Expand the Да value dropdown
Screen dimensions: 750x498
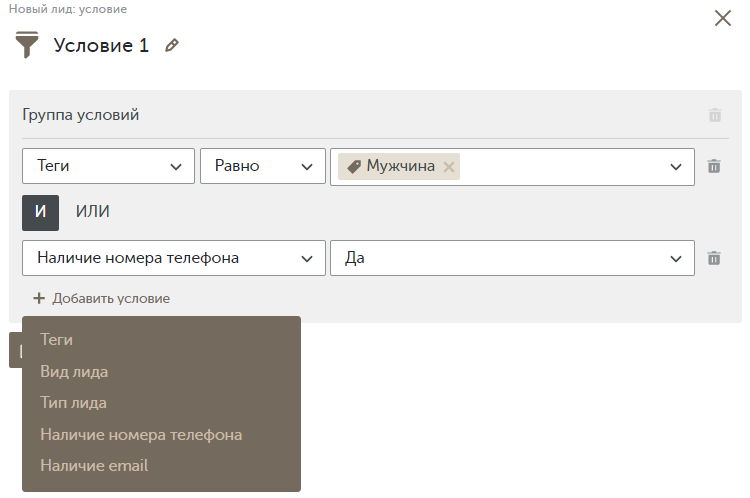pyautogui.click(x=512, y=258)
